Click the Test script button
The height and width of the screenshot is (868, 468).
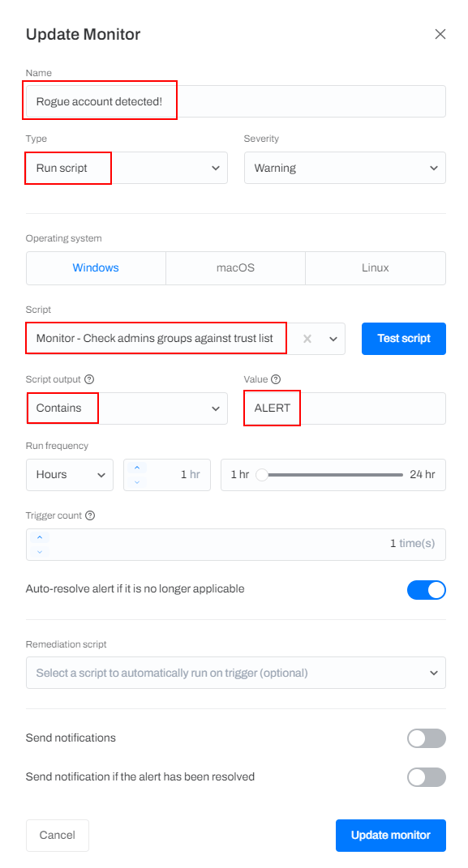(403, 339)
